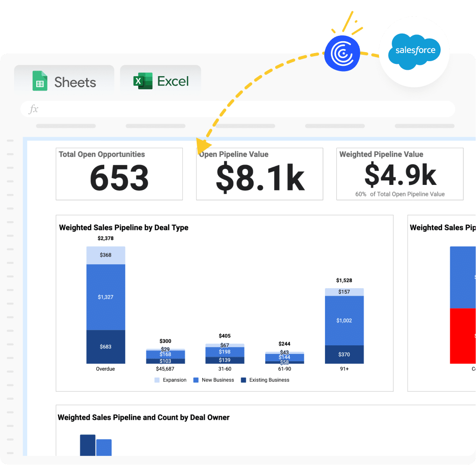Click the 91+ $1,002 New Business segment

click(x=344, y=320)
